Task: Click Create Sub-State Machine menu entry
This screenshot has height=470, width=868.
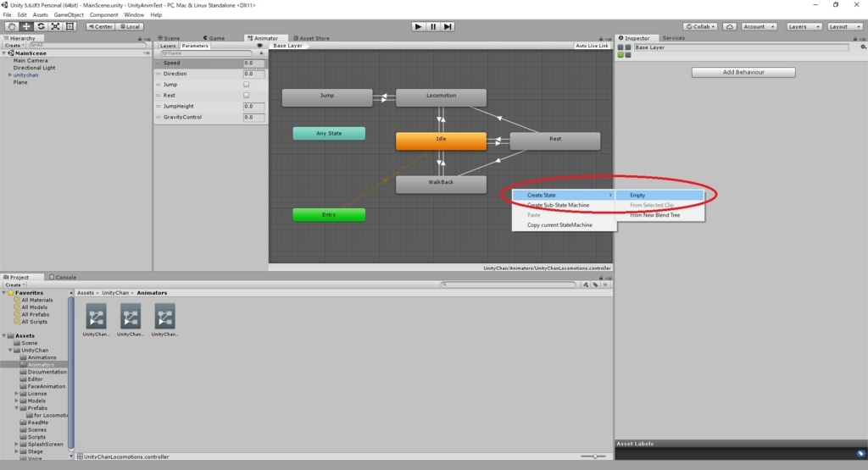Action: tap(564, 205)
